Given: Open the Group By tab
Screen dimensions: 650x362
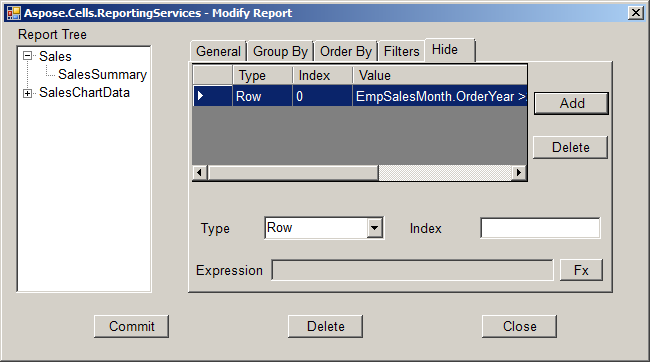Looking at the screenshot, I should click(x=280, y=51).
